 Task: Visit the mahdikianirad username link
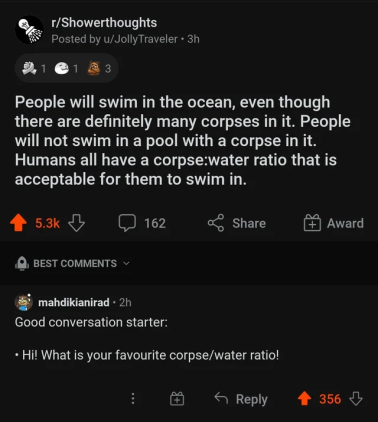(x=74, y=302)
